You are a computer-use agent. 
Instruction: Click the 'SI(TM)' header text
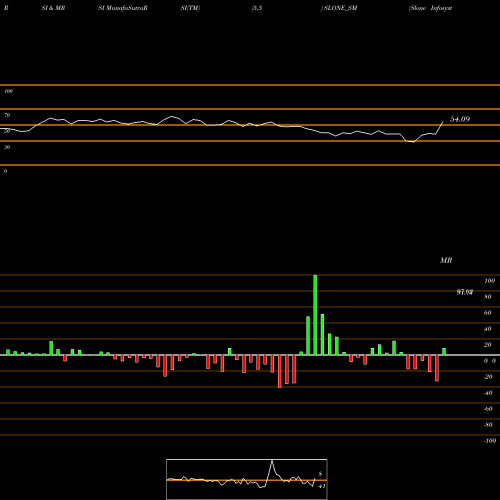pos(190,8)
